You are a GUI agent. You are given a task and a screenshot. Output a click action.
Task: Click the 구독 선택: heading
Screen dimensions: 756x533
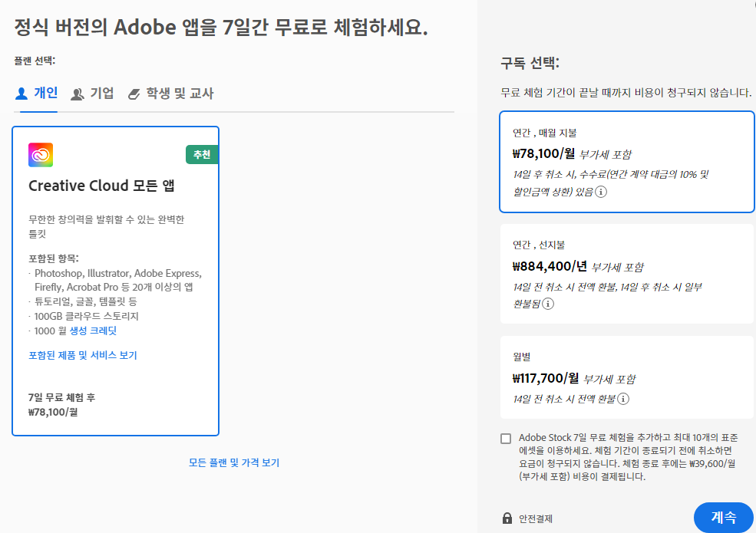tap(530, 63)
